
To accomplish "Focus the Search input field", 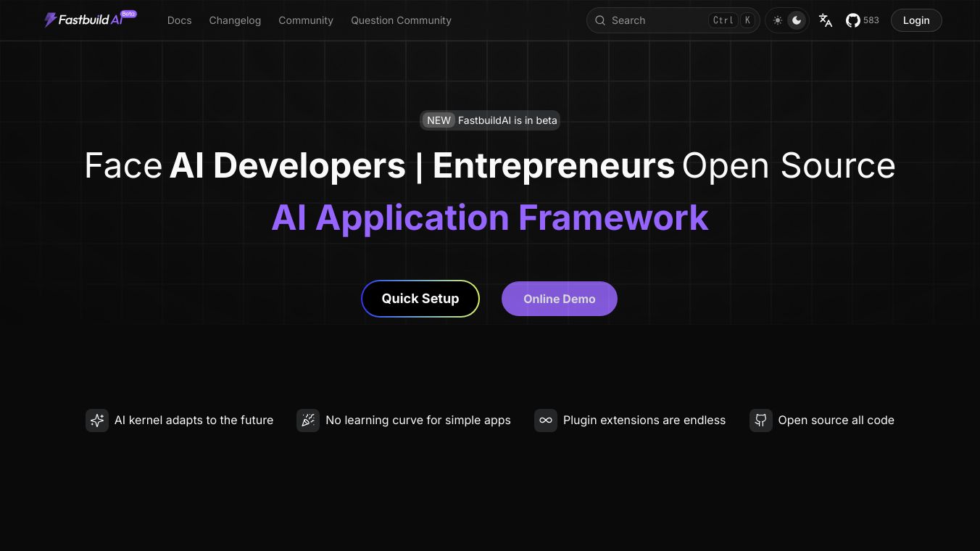I will click(x=673, y=20).
